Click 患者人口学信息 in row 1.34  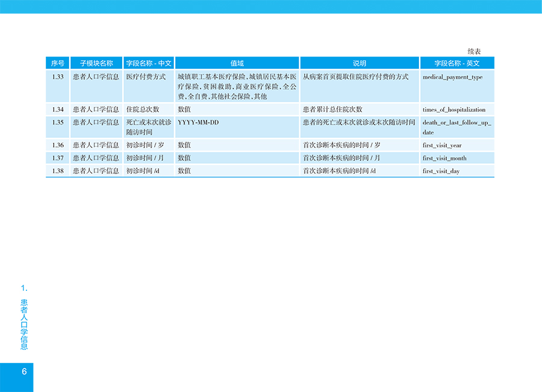click(x=96, y=110)
